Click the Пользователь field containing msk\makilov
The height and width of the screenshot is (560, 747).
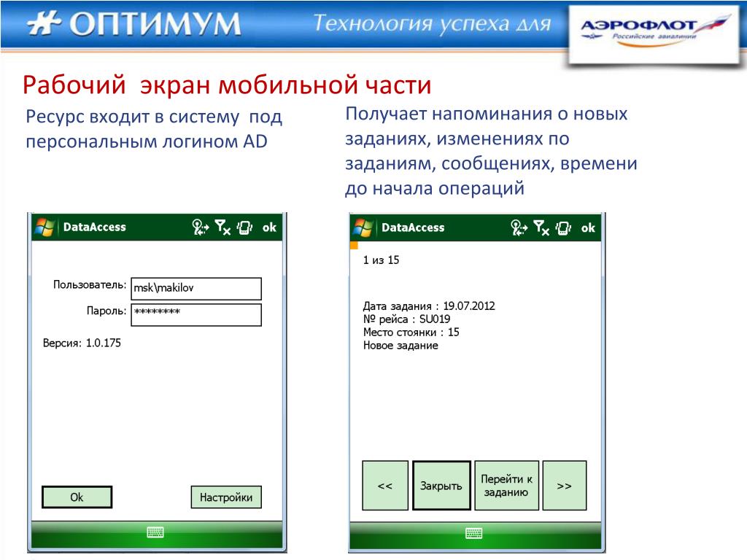click(196, 289)
